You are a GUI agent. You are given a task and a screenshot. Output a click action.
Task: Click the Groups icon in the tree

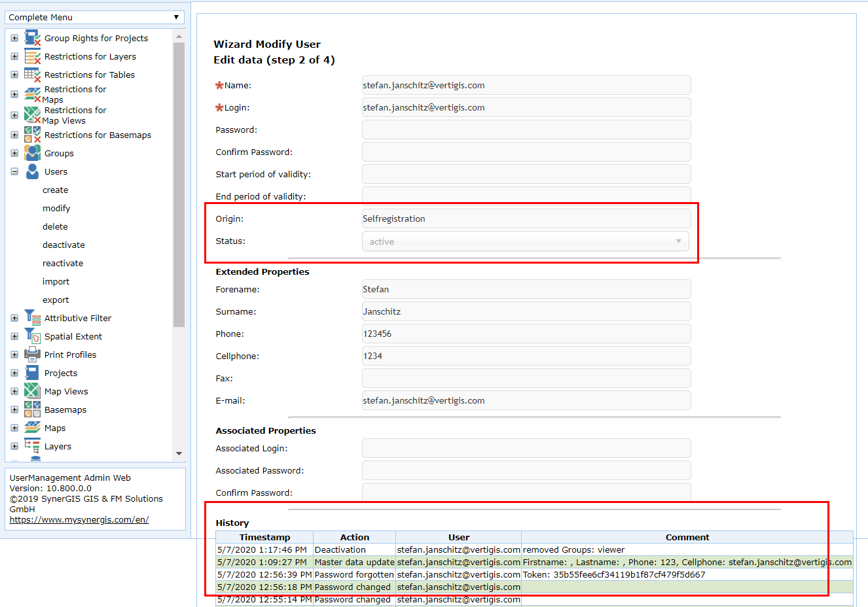[x=32, y=153]
